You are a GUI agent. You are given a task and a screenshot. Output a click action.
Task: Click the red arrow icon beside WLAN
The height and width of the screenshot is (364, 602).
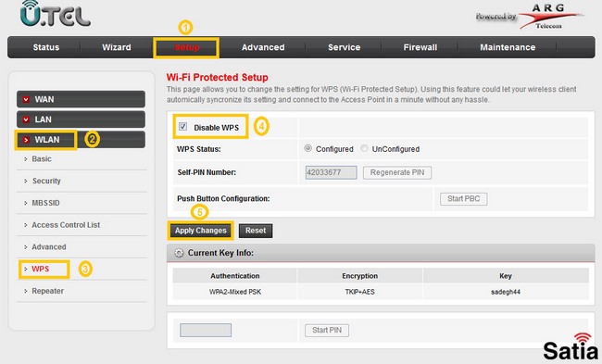click(26, 140)
